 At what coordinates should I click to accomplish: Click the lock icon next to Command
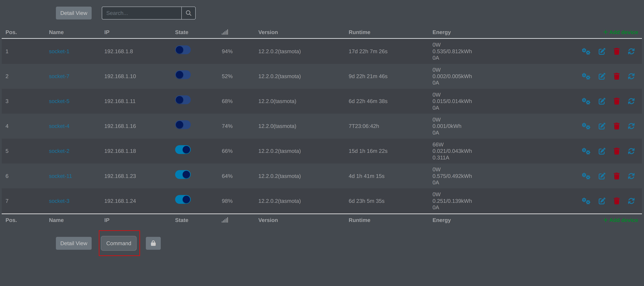[153, 243]
